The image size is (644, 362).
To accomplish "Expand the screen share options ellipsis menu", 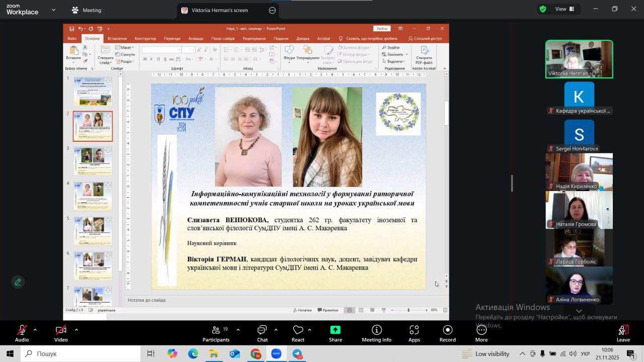I will (272, 10).
